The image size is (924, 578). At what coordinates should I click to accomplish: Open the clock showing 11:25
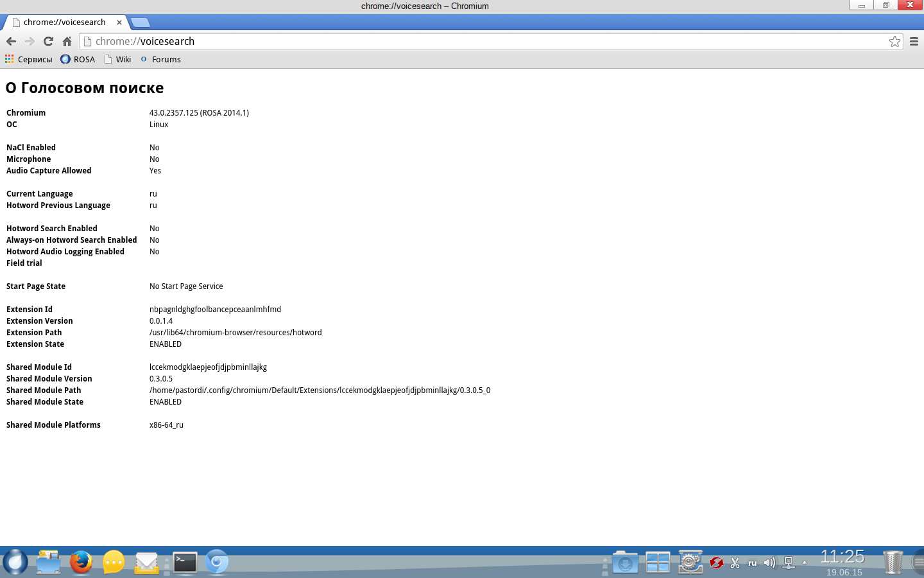(843, 556)
